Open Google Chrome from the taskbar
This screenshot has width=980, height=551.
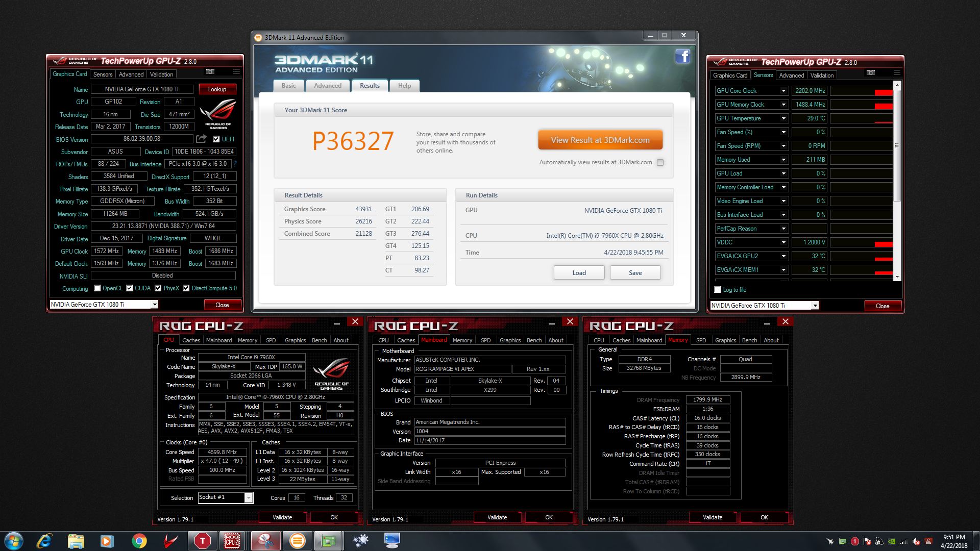139,540
